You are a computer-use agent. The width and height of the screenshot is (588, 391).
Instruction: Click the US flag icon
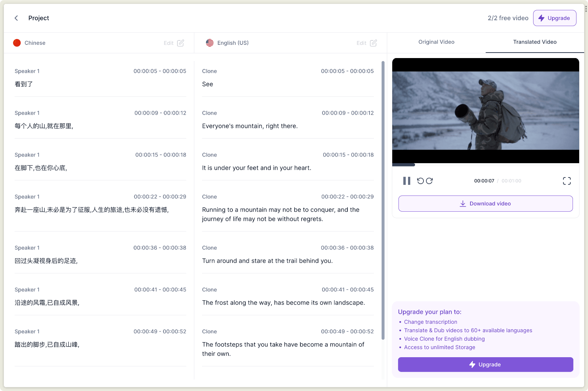pyautogui.click(x=210, y=43)
